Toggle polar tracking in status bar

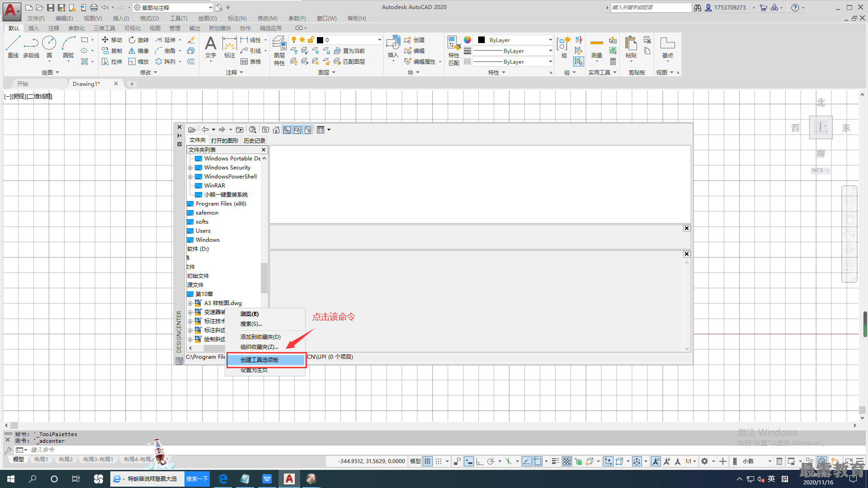pyautogui.click(x=491, y=461)
